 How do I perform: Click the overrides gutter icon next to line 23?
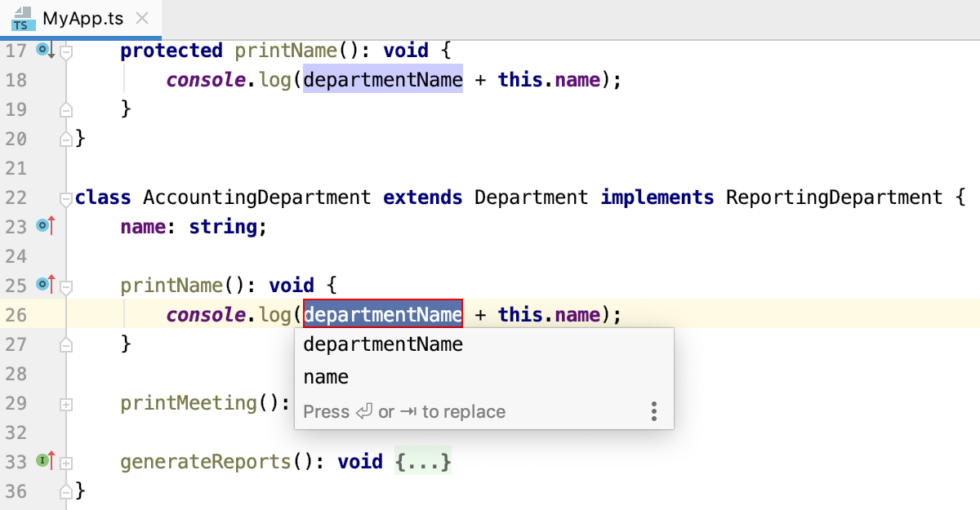(42, 227)
